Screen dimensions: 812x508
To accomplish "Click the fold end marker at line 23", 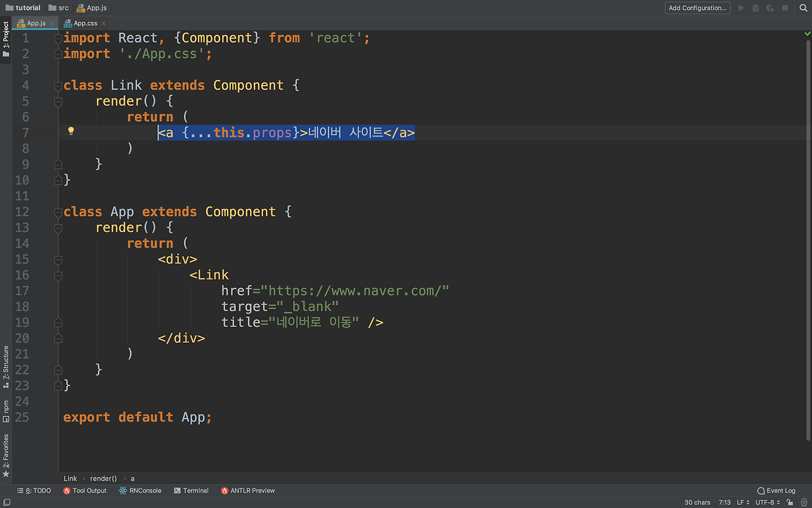I will (58, 385).
